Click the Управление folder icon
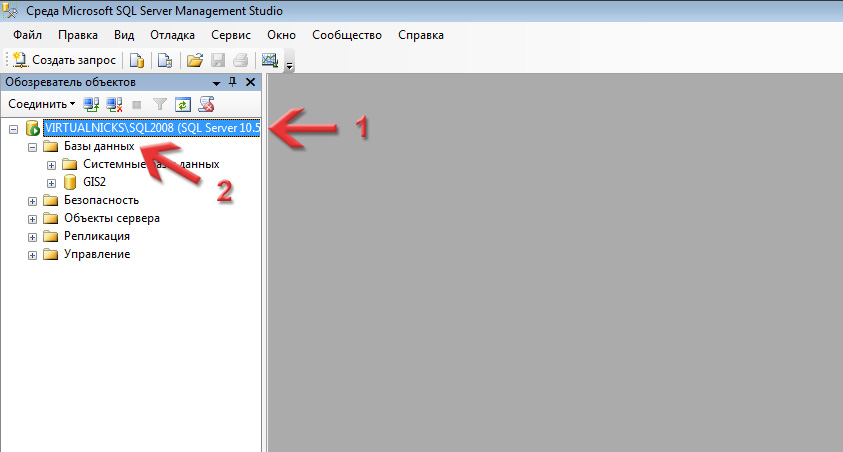Screen dimensions: 843x452 (51, 254)
